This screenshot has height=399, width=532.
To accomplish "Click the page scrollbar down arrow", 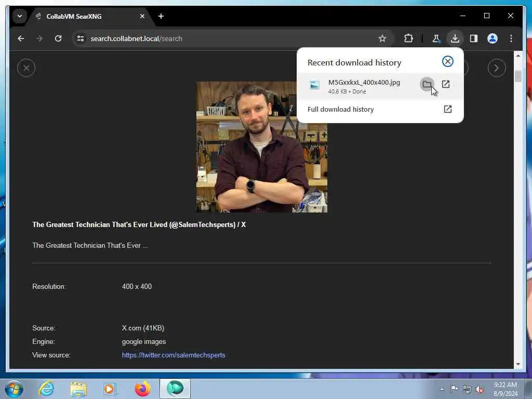I will 518,364.
